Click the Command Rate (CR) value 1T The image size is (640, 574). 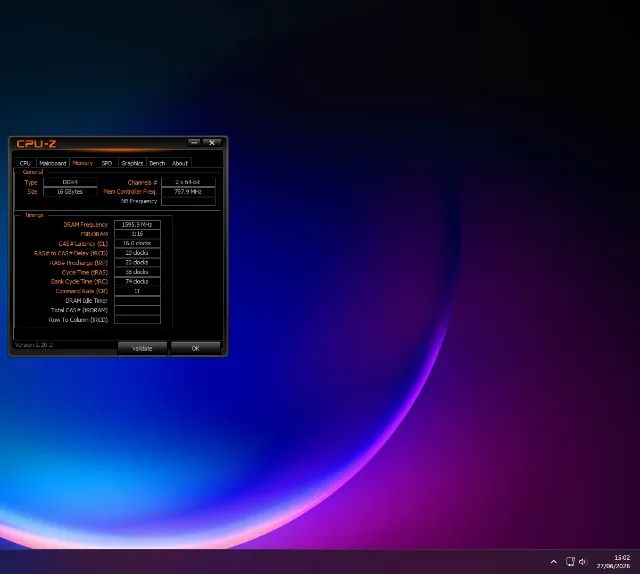pos(137,291)
